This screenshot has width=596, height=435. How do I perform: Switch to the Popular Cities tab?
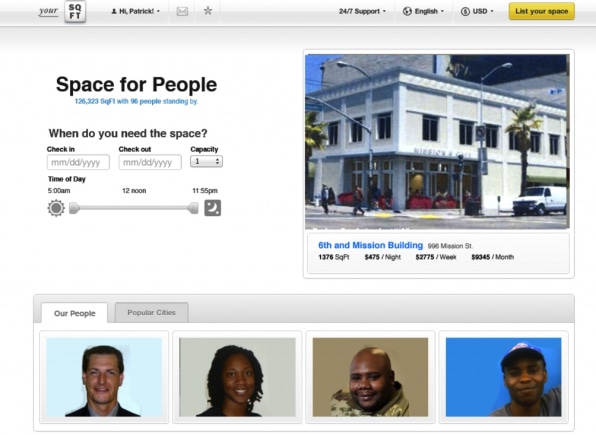tap(151, 313)
